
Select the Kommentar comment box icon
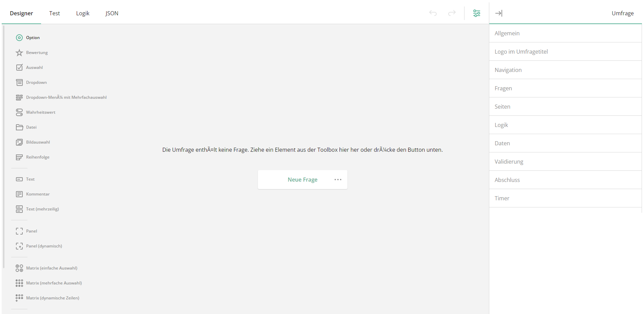[19, 194]
